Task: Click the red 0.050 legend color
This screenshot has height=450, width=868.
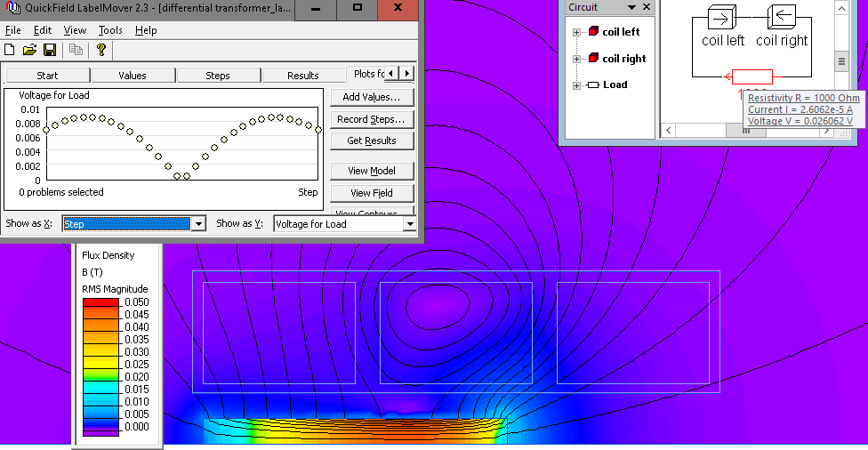Action: pos(100,302)
